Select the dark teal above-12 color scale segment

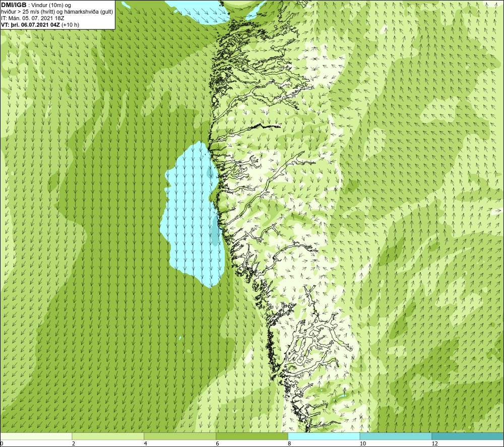(468, 436)
